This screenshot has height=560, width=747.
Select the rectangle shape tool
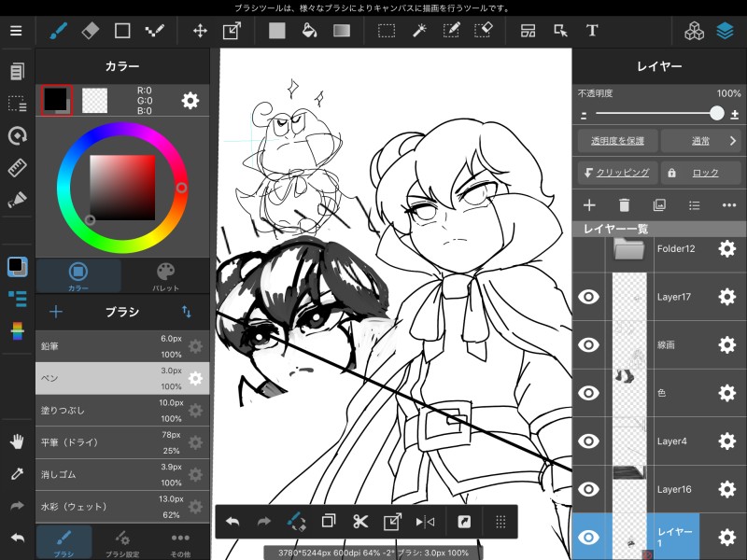[x=122, y=31]
